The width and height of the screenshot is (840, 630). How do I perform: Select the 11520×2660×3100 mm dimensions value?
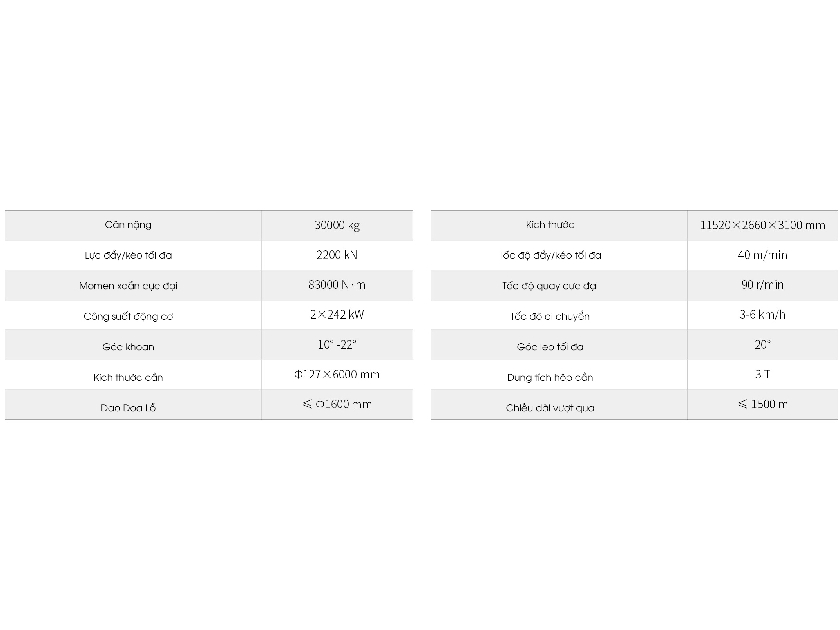pos(762,225)
